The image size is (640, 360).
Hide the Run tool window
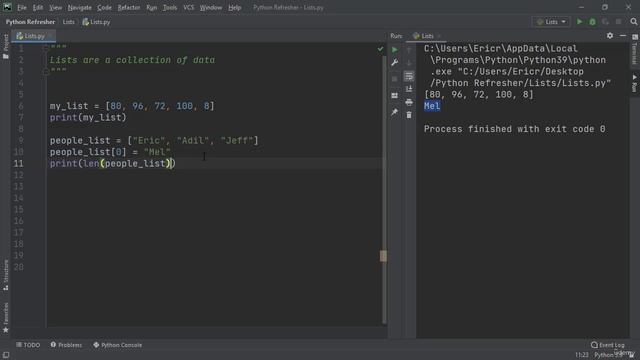622,36
